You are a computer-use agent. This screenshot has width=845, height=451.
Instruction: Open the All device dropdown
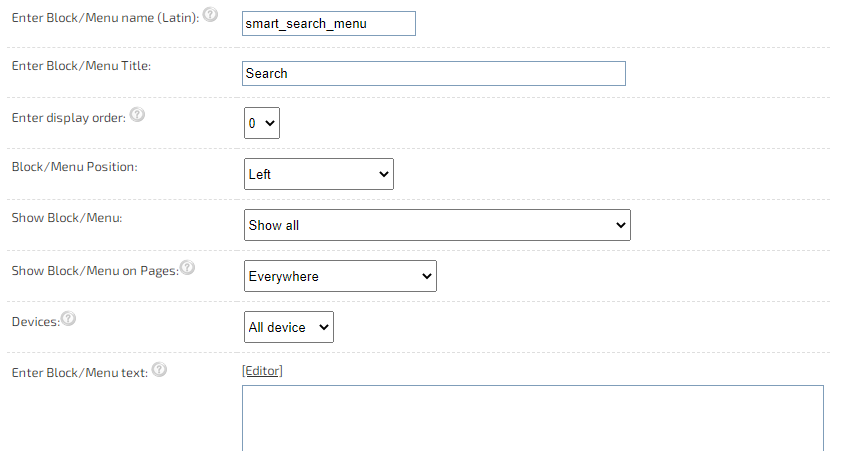click(289, 327)
